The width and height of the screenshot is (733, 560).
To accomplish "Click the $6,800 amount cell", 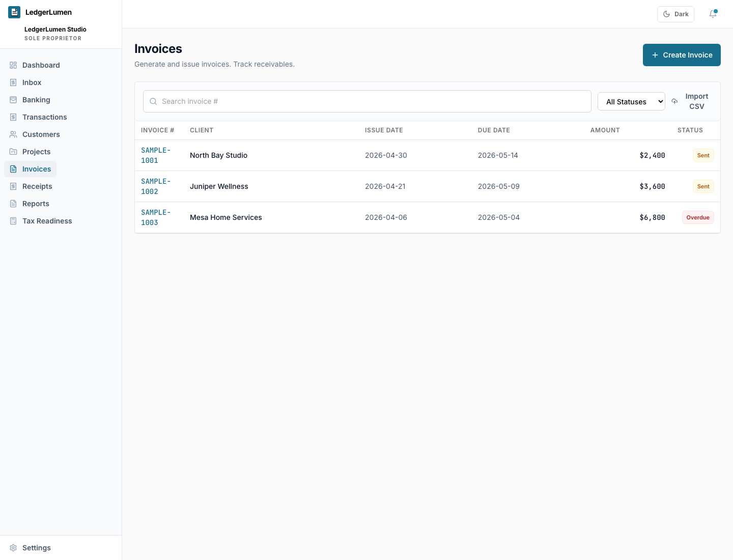I will tap(652, 217).
